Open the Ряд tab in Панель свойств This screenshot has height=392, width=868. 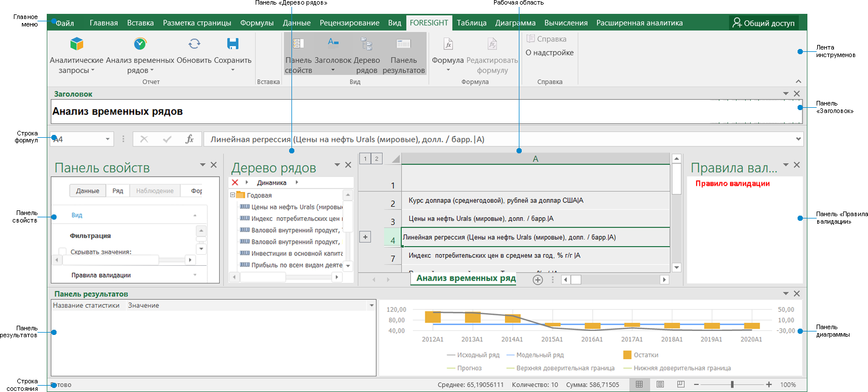click(x=119, y=190)
